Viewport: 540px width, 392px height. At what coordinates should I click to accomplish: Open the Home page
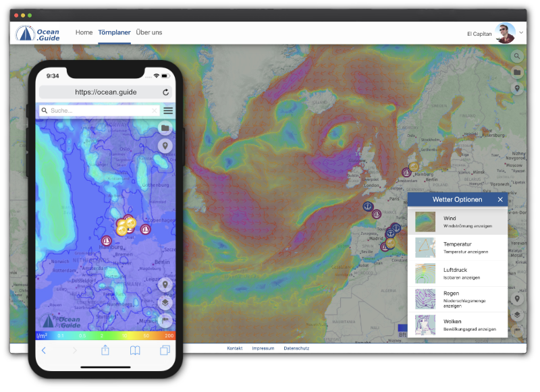84,32
